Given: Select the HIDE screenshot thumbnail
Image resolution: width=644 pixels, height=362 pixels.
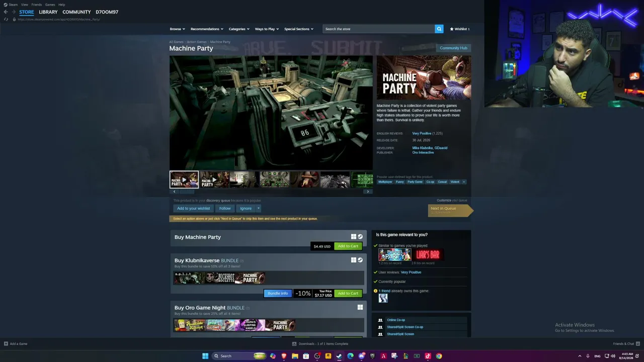Looking at the screenshot, I should 244,179.
